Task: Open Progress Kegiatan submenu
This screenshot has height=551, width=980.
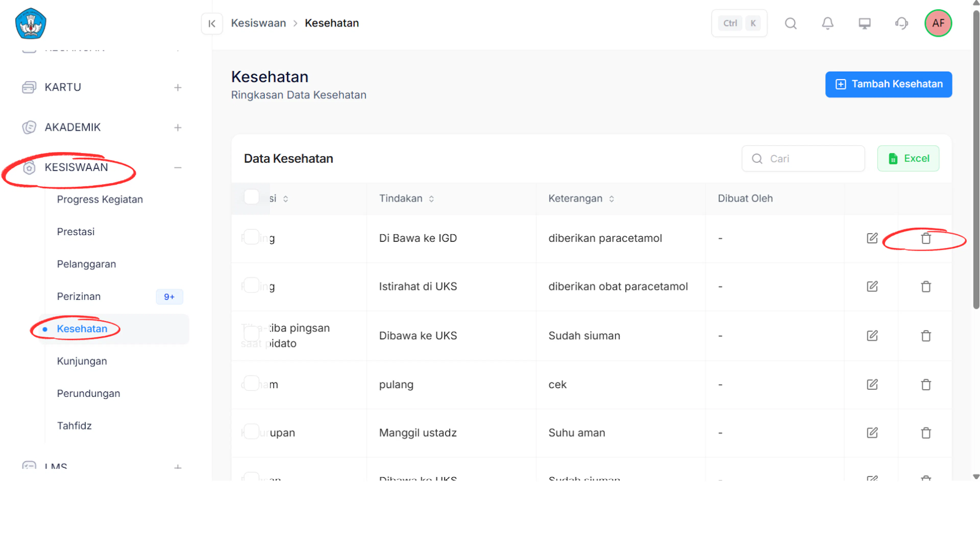Action: [x=100, y=199]
